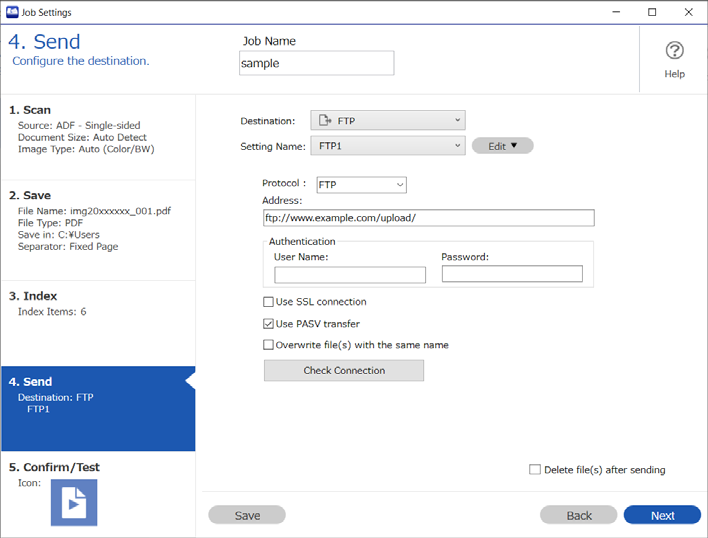Switch to the 2. Save step
This screenshot has width=708, height=538.
(x=98, y=230)
